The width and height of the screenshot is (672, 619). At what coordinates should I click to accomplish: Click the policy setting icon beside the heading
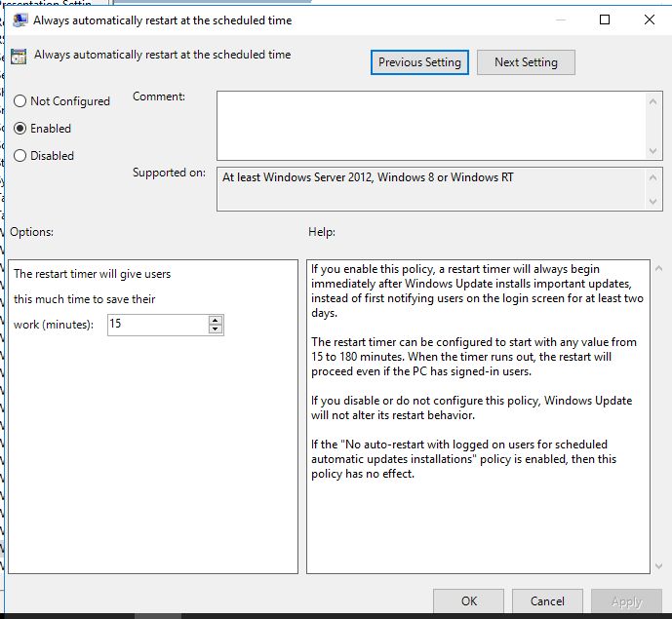pos(19,57)
